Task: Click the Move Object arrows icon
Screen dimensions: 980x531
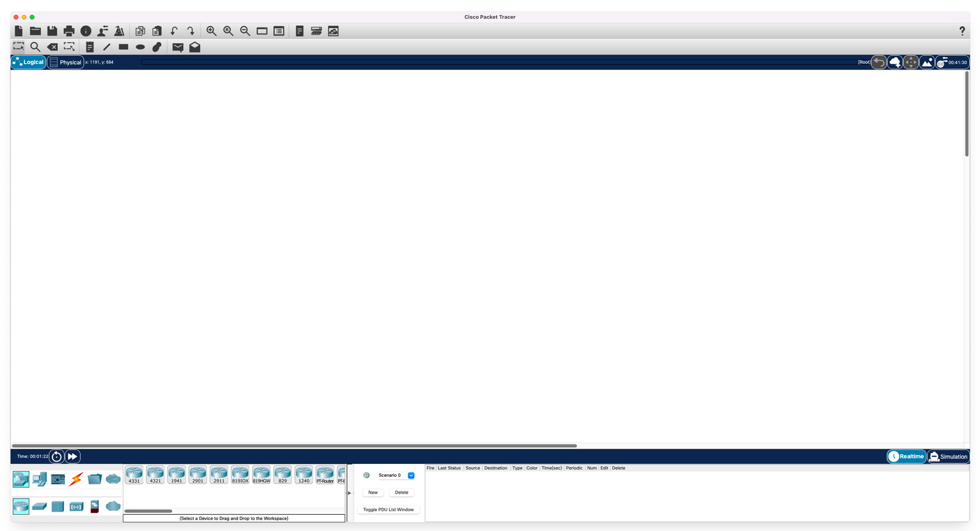Action: tap(911, 62)
